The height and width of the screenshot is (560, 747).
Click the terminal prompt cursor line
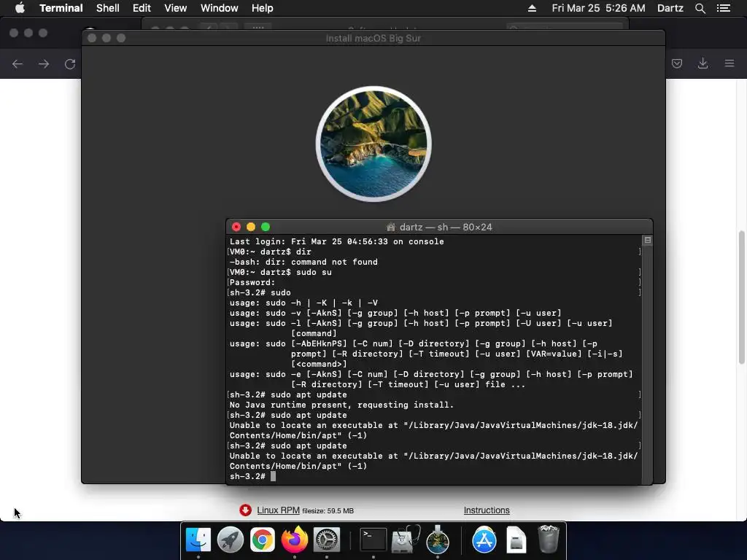coord(252,476)
